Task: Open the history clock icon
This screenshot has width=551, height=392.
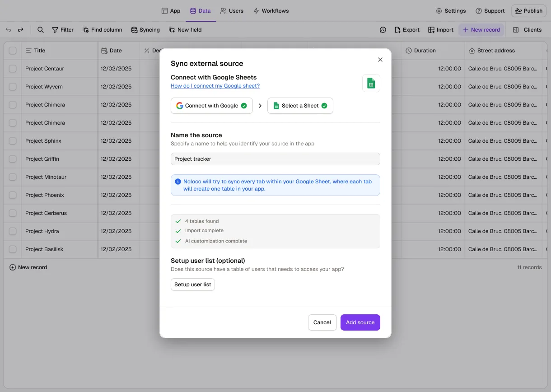Action: (x=383, y=30)
